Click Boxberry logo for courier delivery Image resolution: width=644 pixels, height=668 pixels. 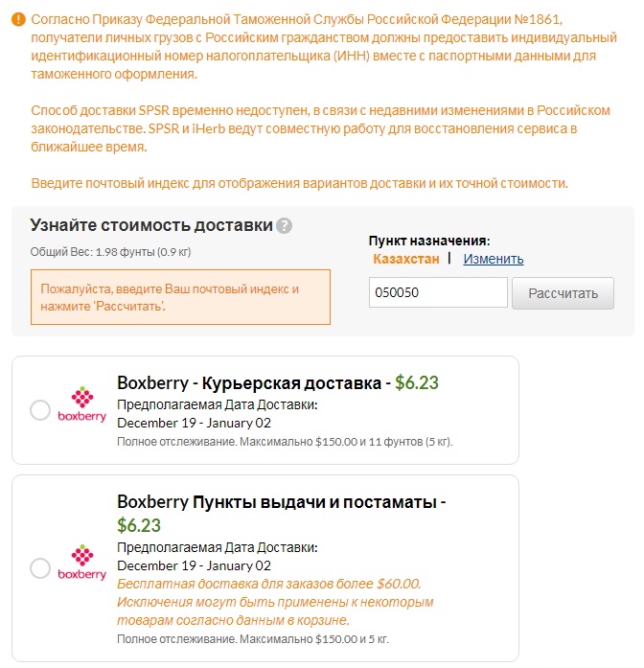(x=81, y=404)
